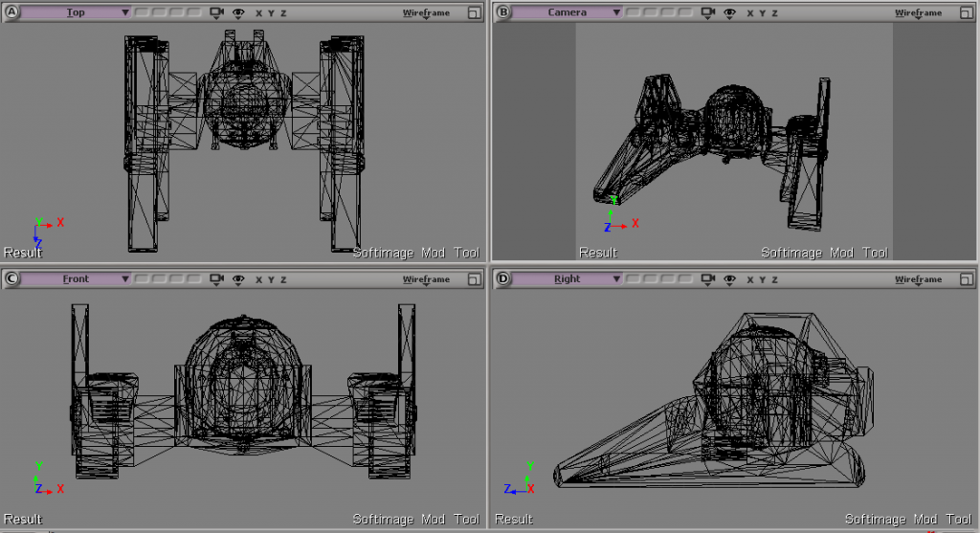The width and height of the screenshot is (980, 533).
Task: Click the 'Result' label in Top viewport
Action: tap(23, 253)
